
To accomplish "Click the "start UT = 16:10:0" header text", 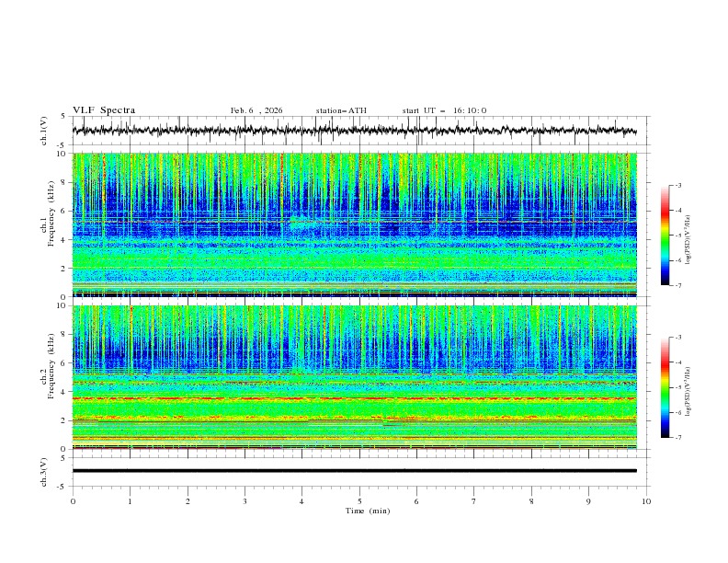I will 444,110.
